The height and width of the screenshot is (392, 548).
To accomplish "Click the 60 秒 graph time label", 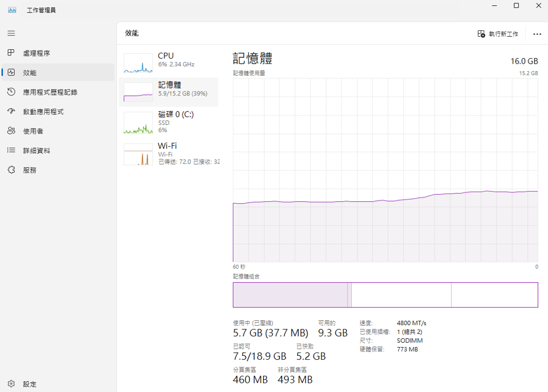I will [239, 267].
